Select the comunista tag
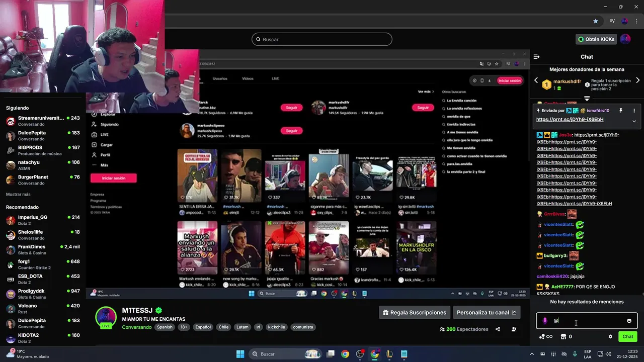 (303, 327)
